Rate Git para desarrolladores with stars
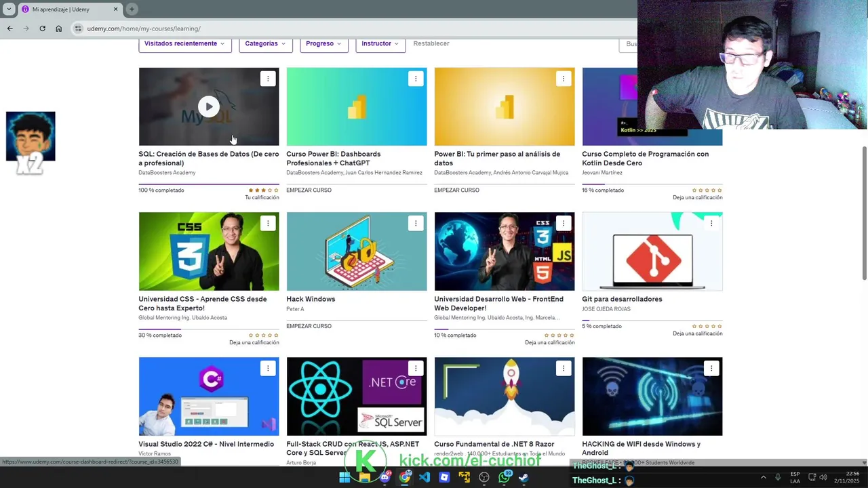 (x=707, y=327)
